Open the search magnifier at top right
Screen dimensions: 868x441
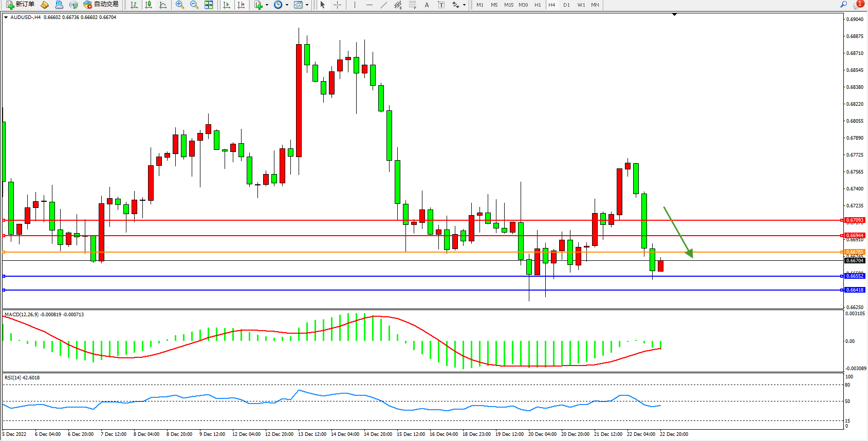click(x=843, y=5)
